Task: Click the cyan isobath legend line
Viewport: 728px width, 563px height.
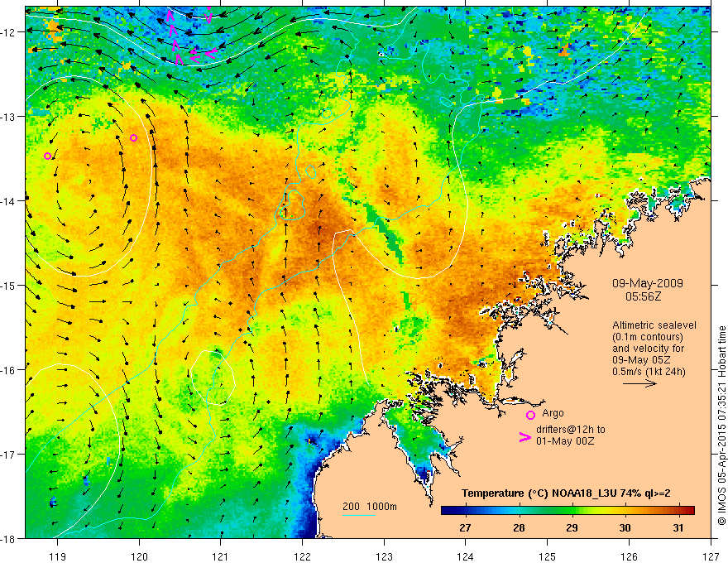Action: pyautogui.click(x=359, y=515)
